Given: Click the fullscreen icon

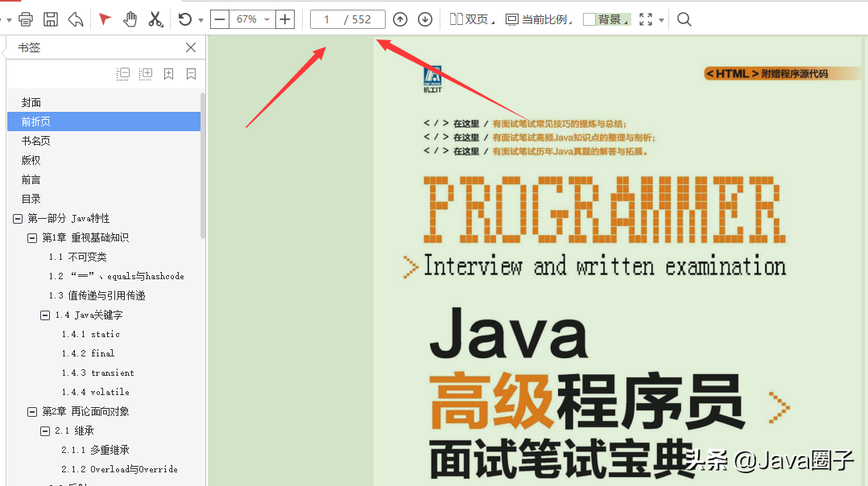Looking at the screenshot, I should (646, 20).
